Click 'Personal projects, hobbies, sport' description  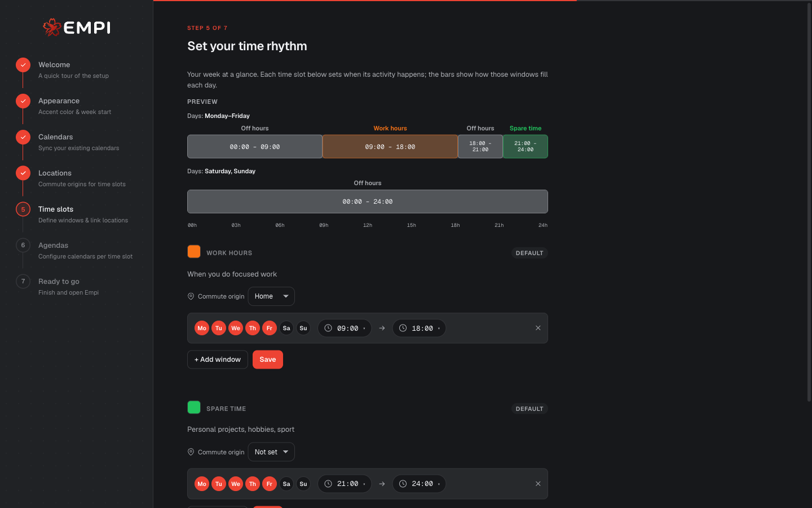click(241, 430)
